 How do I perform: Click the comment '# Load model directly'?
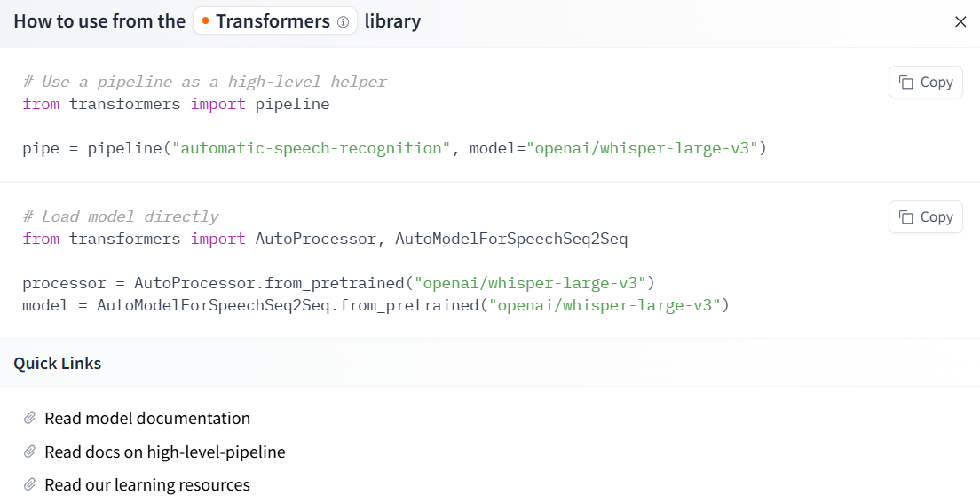tap(121, 216)
